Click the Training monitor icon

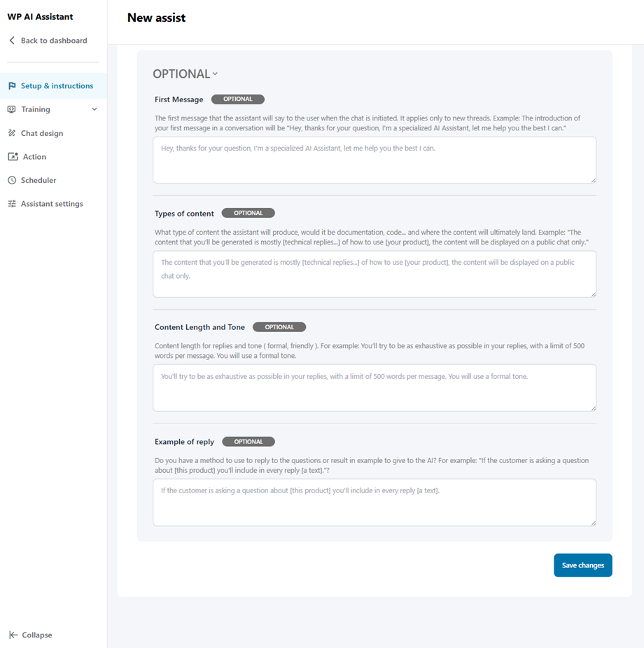[x=12, y=109]
